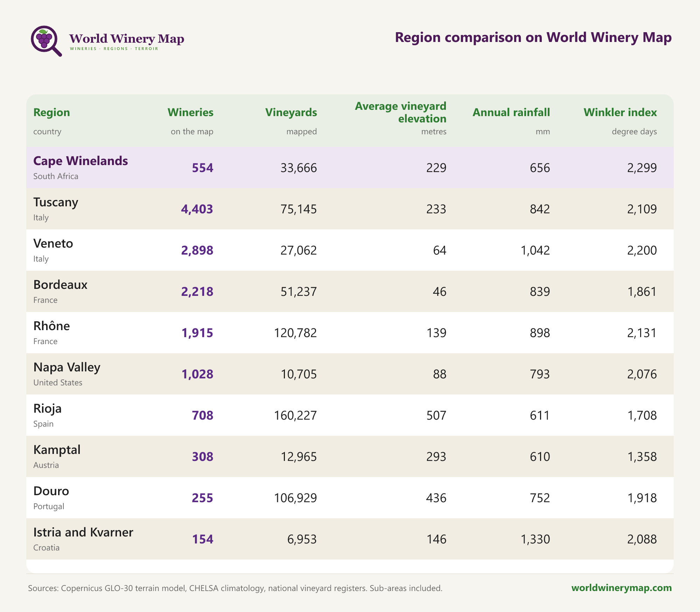700x612 pixels.
Task: Select the Vineyards column header
Action: (291, 112)
